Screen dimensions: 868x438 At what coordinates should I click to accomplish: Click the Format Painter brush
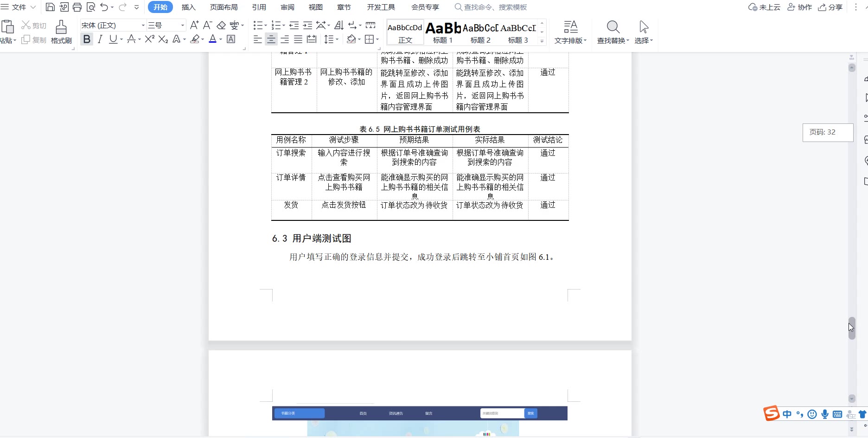click(61, 32)
